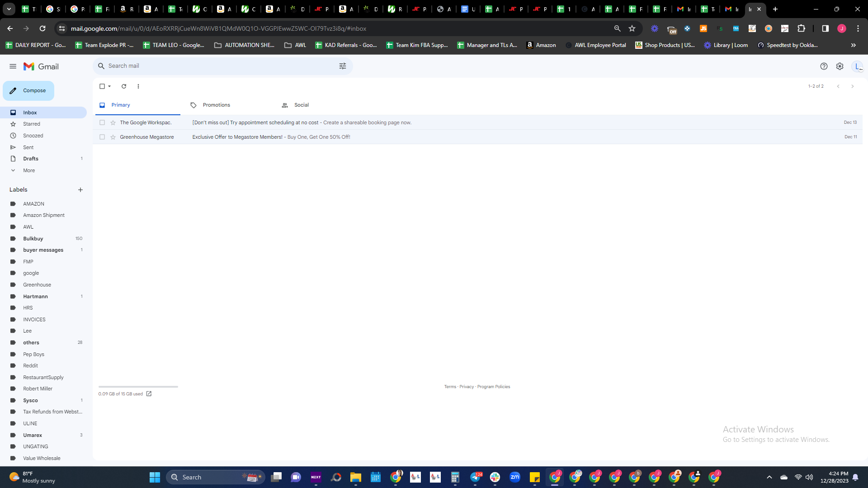
Task: Show more bookmarks chevron
Action: 854,45
